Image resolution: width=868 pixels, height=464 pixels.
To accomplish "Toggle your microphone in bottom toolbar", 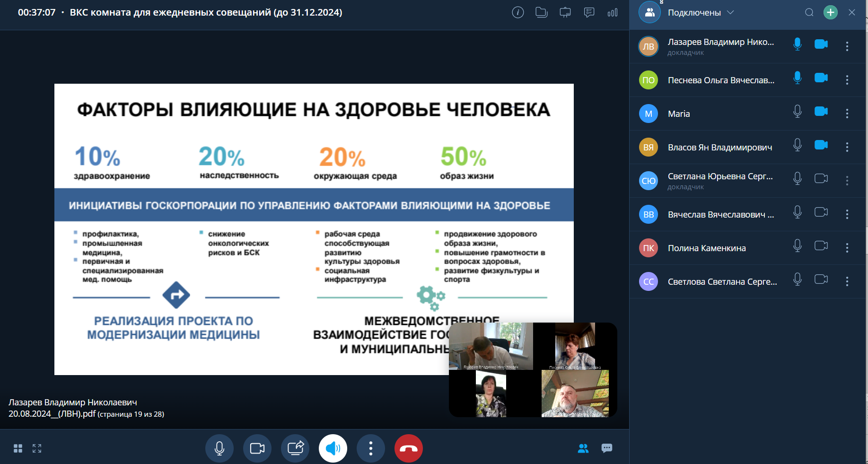I will click(x=219, y=448).
